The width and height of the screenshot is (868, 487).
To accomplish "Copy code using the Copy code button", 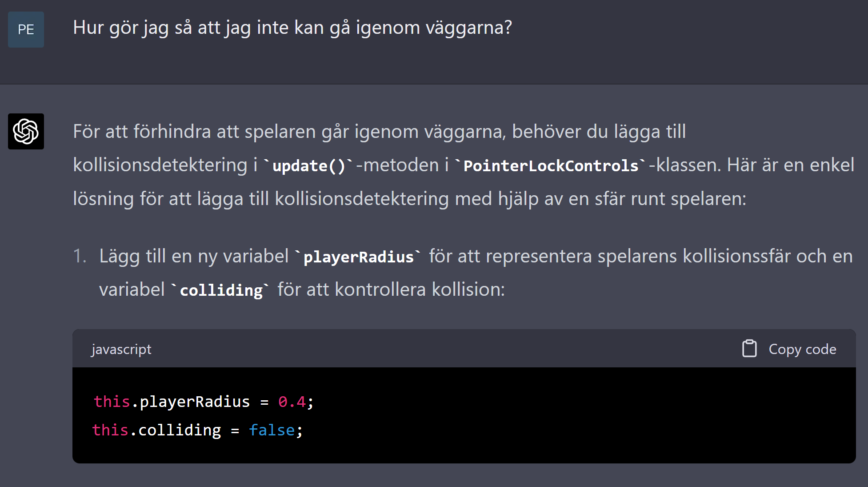I will tap(789, 349).
